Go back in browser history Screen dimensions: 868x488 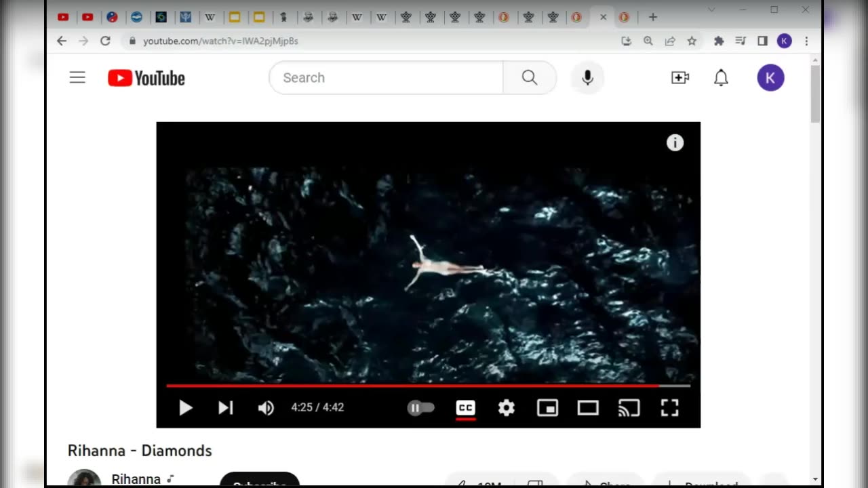tap(62, 41)
